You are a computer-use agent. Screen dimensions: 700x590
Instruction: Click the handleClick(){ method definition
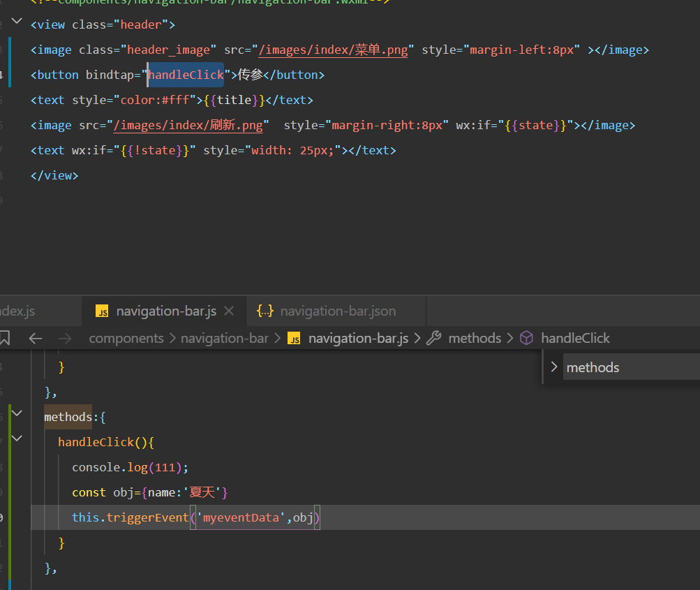(106, 442)
